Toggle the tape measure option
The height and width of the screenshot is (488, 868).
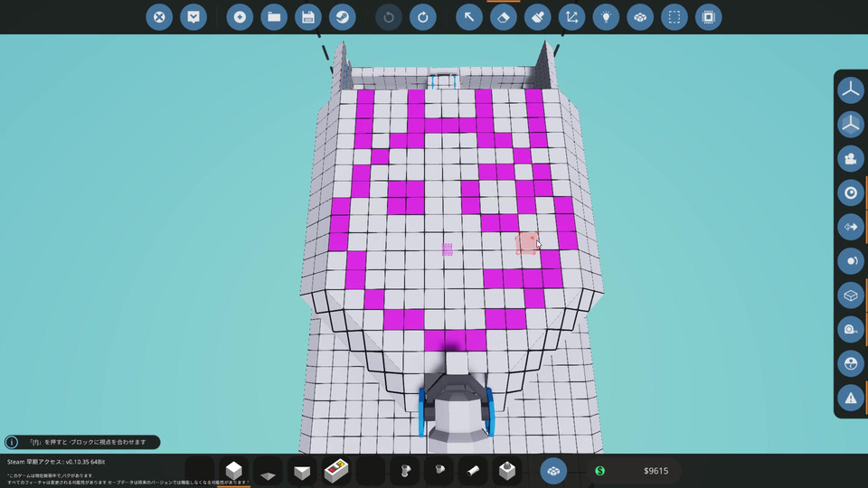pos(850,330)
